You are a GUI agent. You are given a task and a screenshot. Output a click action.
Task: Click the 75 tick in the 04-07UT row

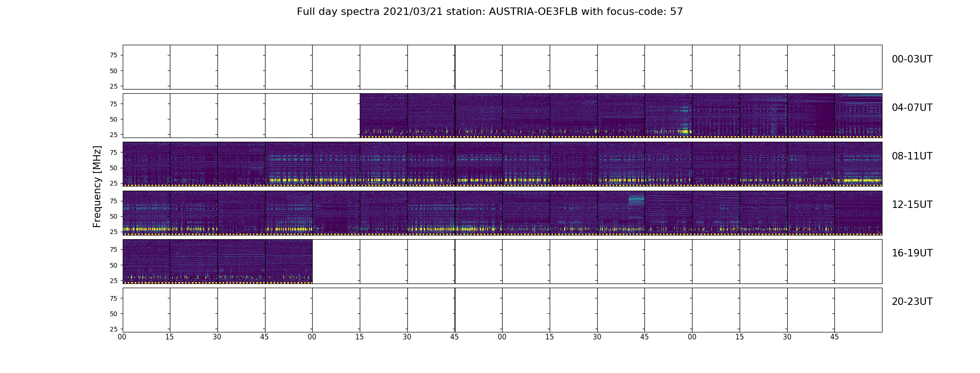tap(113, 104)
